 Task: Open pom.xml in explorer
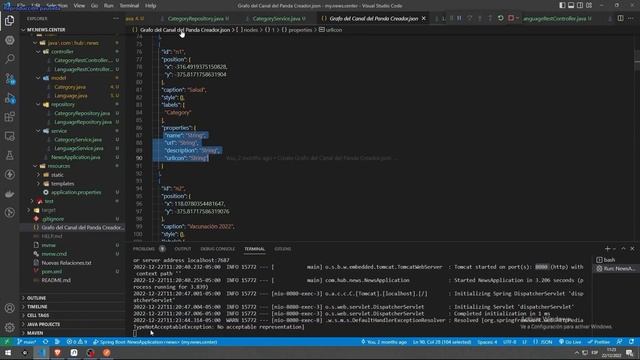point(51,271)
